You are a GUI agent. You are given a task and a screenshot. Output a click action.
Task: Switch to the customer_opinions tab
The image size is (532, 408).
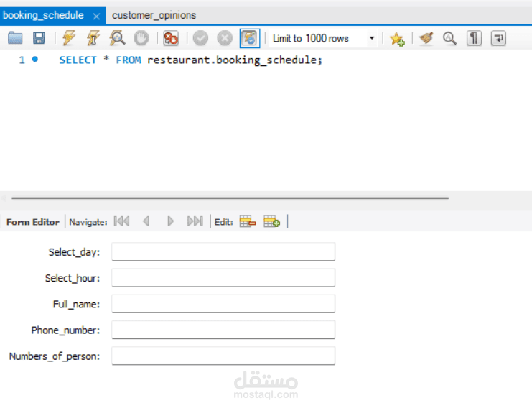coord(154,15)
